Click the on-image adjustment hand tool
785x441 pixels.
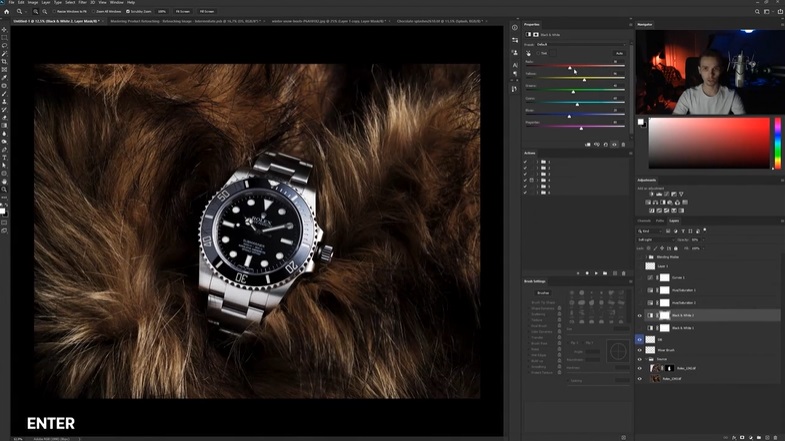(528, 53)
